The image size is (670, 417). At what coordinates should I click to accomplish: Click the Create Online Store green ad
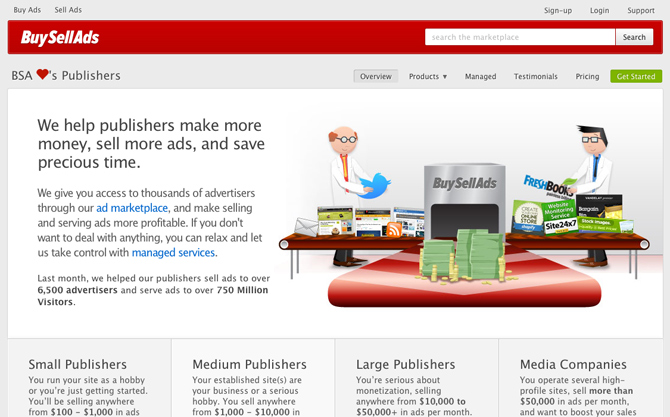pos(528,217)
